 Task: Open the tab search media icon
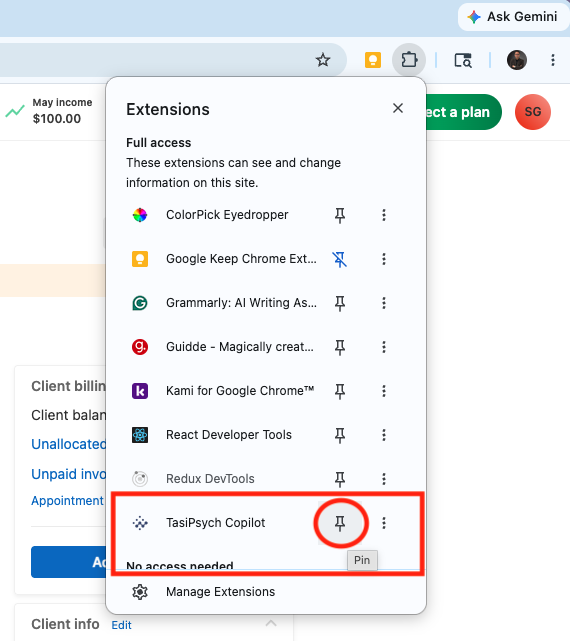pyautogui.click(x=463, y=60)
